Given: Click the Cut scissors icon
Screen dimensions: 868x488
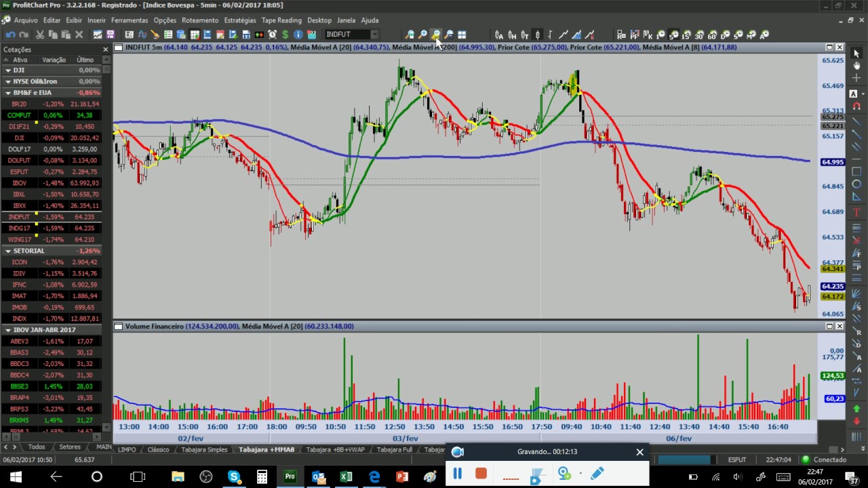Looking at the screenshot, I should click(x=40, y=35).
